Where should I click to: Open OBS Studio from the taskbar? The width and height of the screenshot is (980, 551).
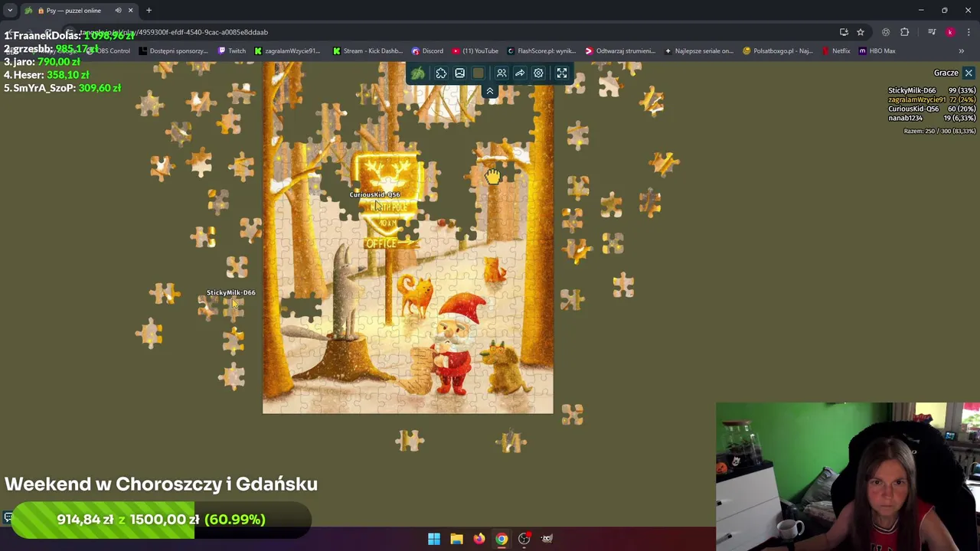pos(524,539)
